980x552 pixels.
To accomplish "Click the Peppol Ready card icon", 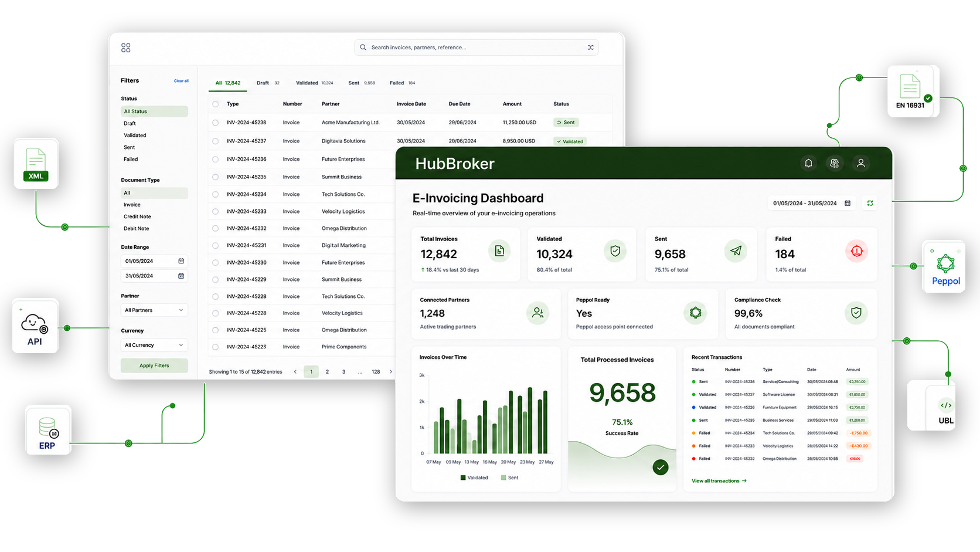I will (x=695, y=313).
